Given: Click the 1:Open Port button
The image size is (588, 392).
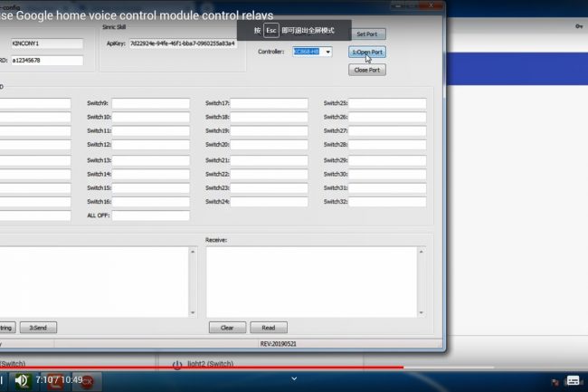Looking at the screenshot, I should (x=366, y=52).
